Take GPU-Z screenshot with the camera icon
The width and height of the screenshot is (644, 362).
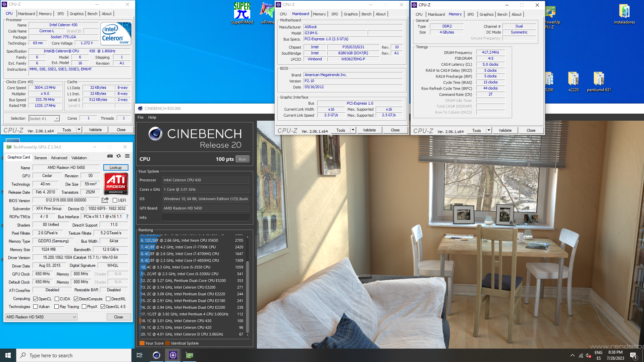[110, 156]
